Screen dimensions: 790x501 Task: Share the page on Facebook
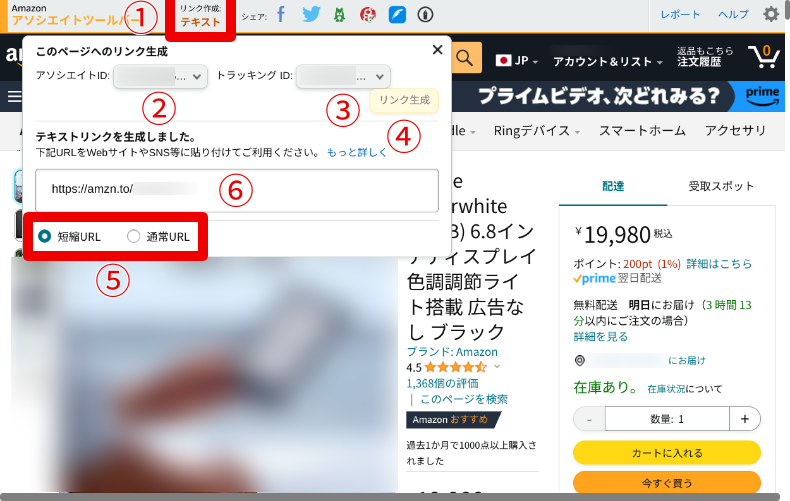coord(281,15)
